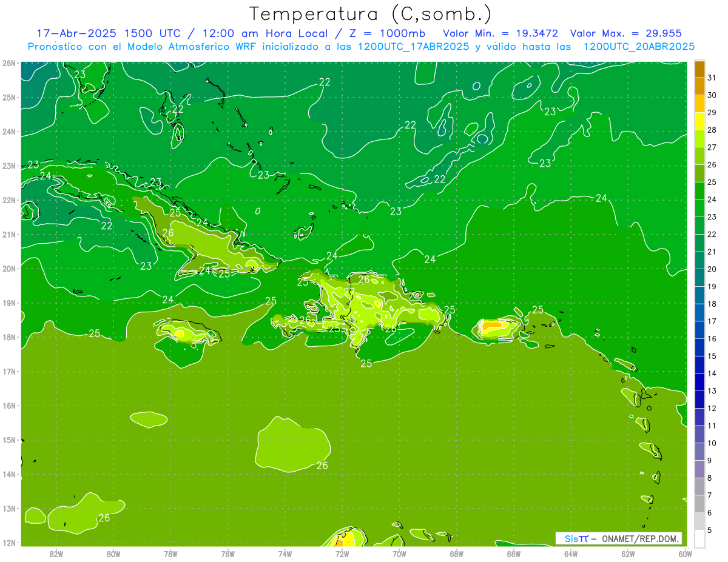This screenshot has width=728, height=562.
Task: Click the "64W" longitude axis label
Action: coord(571,554)
